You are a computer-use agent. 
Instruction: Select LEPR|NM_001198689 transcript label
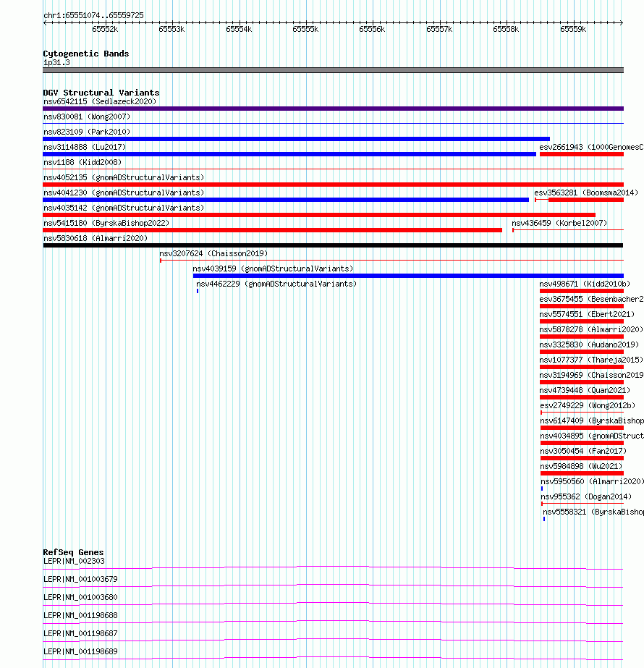pos(80,651)
